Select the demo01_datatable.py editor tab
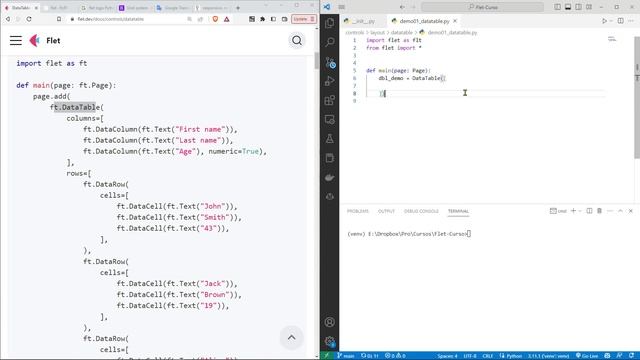 click(424, 21)
